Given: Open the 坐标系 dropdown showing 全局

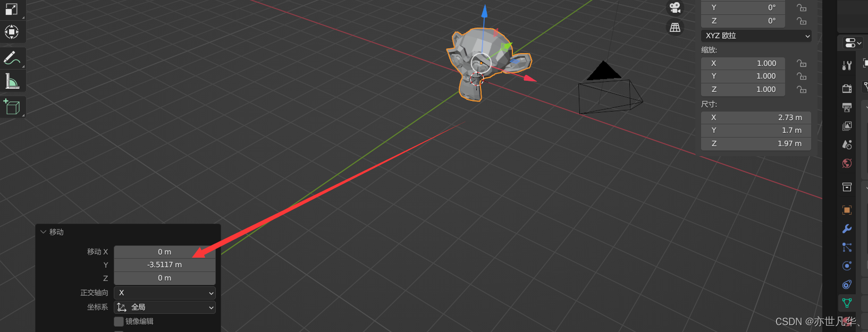Looking at the screenshot, I should point(165,307).
